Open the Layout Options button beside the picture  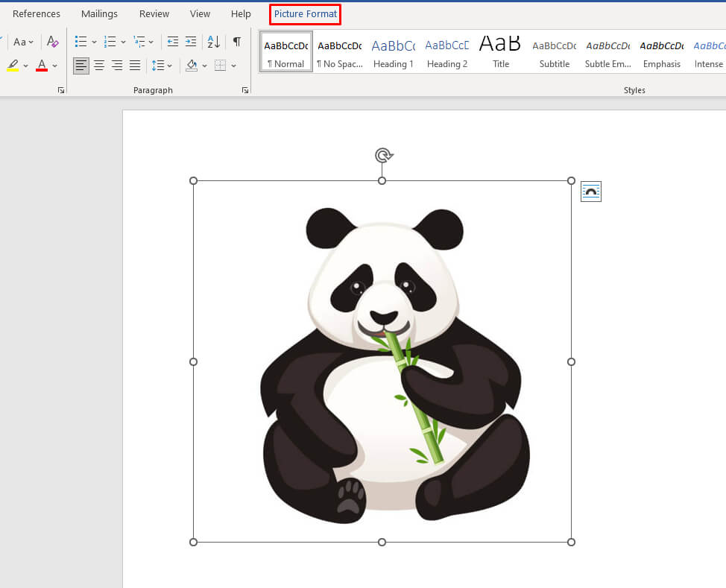click(590, 192)
